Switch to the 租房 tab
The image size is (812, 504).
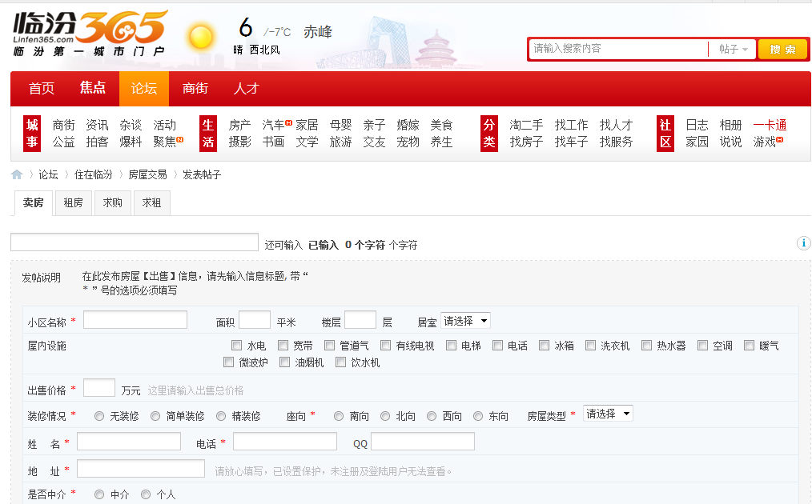click(x=73, y=202)
